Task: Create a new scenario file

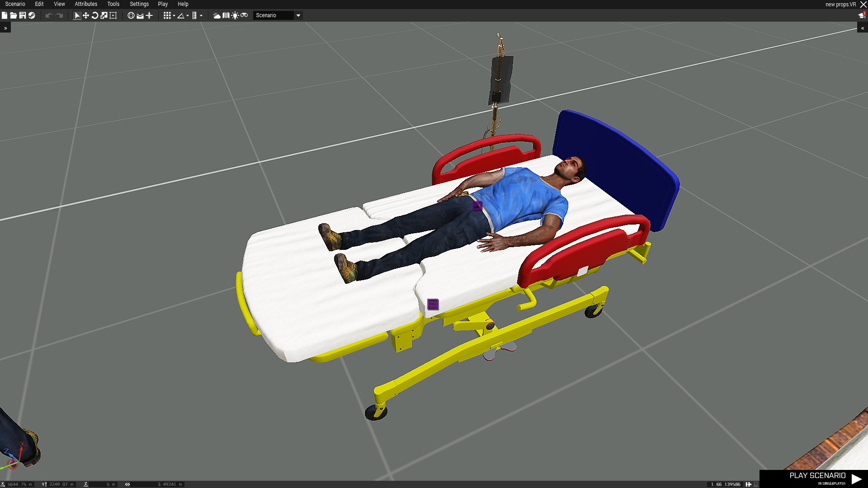Action: pyautogui.click(x=5, y=15)
